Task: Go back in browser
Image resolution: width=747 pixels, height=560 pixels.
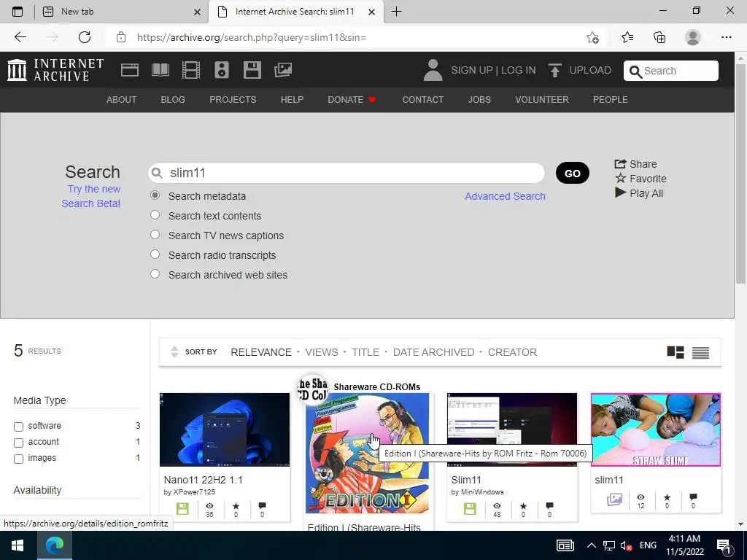Action: [20, 37]
